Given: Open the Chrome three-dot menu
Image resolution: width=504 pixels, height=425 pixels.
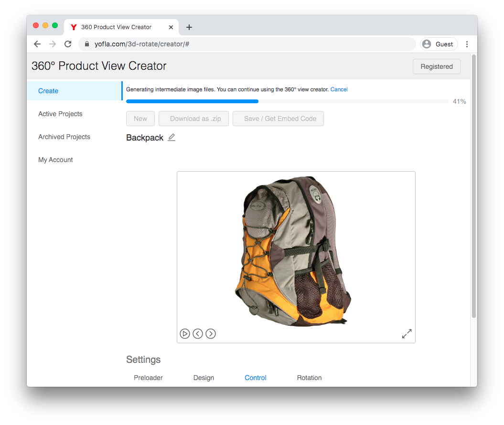Looking at the screenshot, I should pyautogui.click(x=467, y=44).
